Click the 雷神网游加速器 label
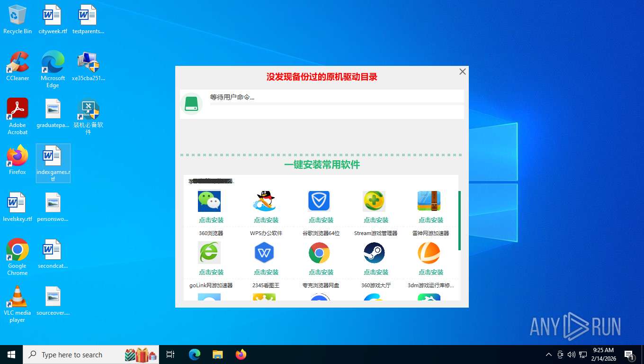644x364 pixels. (x=431, y=233)
